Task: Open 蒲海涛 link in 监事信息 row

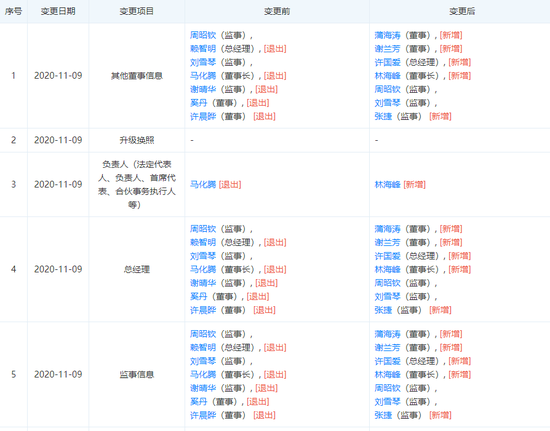Action: 387,334
